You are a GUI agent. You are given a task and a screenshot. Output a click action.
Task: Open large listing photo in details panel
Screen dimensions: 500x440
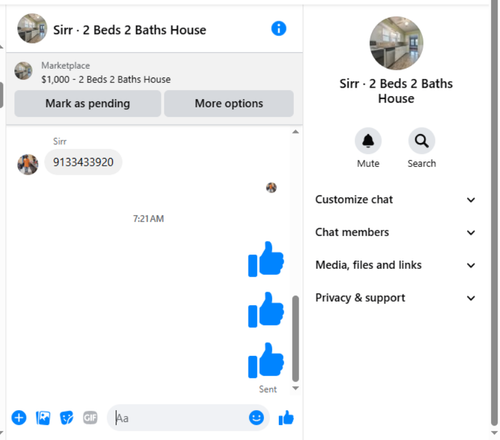point(396,43)
